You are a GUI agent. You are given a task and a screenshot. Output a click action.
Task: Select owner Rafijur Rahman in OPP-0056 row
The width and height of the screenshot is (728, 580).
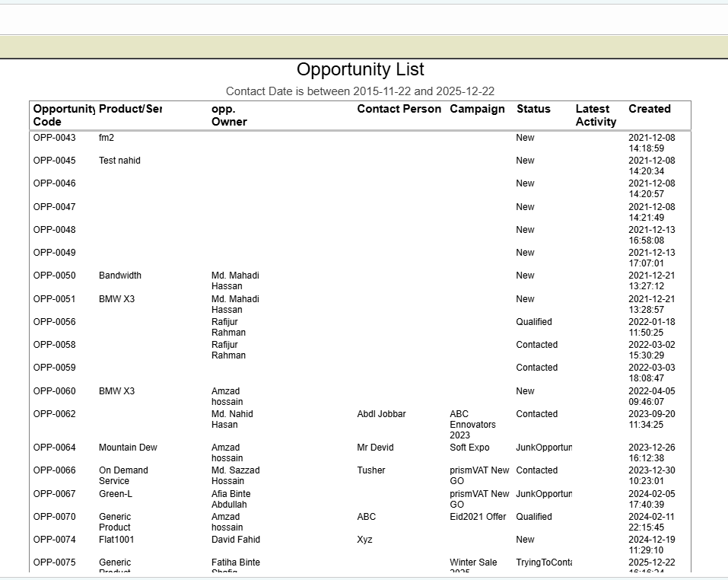228,327
